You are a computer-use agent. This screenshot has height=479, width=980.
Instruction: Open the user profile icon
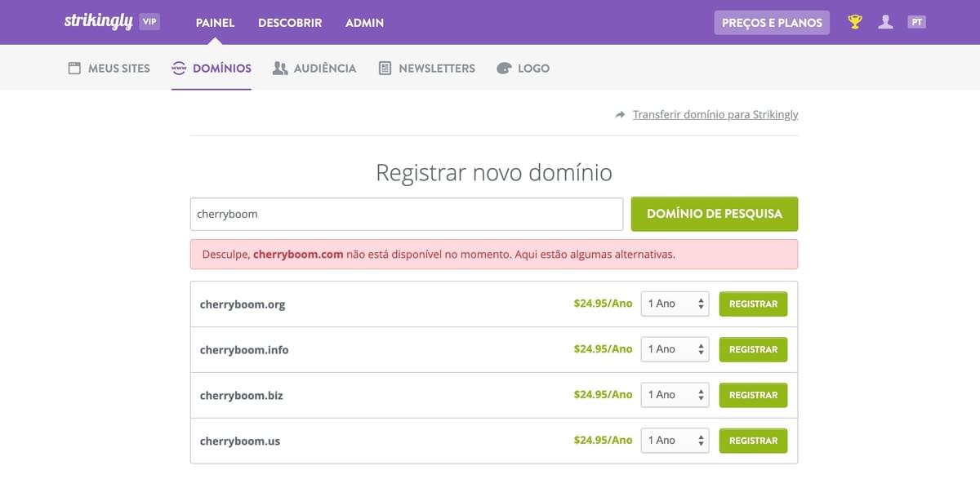pyautogui.click(x=885, y=22)
